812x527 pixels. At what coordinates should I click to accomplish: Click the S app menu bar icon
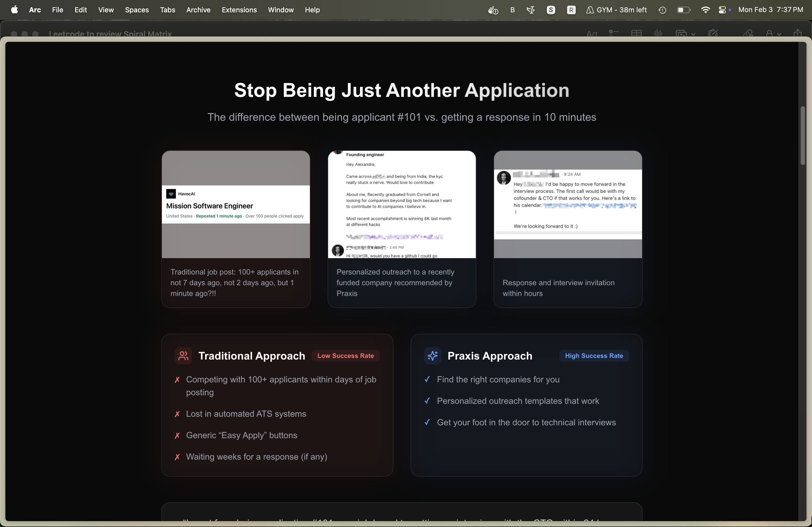click(x=551, y=10)
